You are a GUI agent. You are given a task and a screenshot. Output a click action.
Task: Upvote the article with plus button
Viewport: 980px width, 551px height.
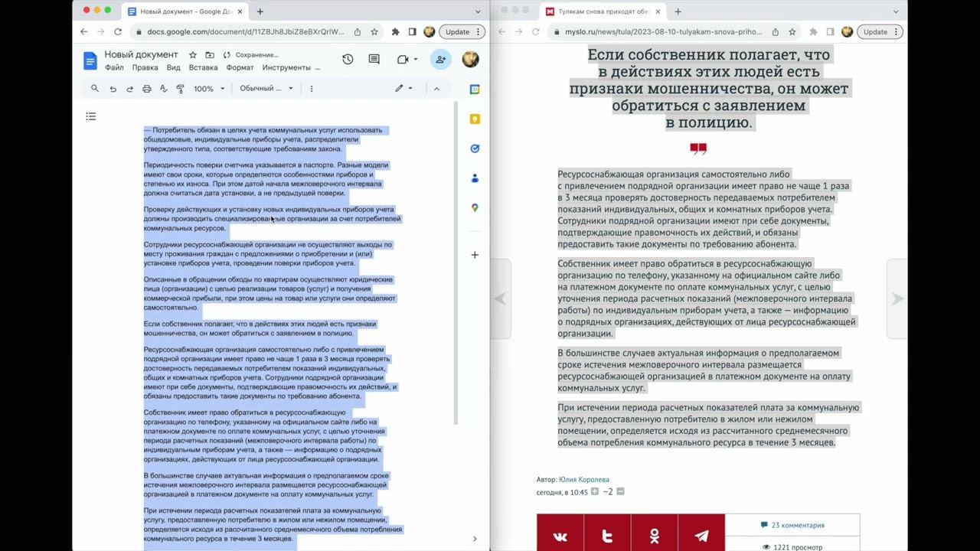(x=595, y=492)
